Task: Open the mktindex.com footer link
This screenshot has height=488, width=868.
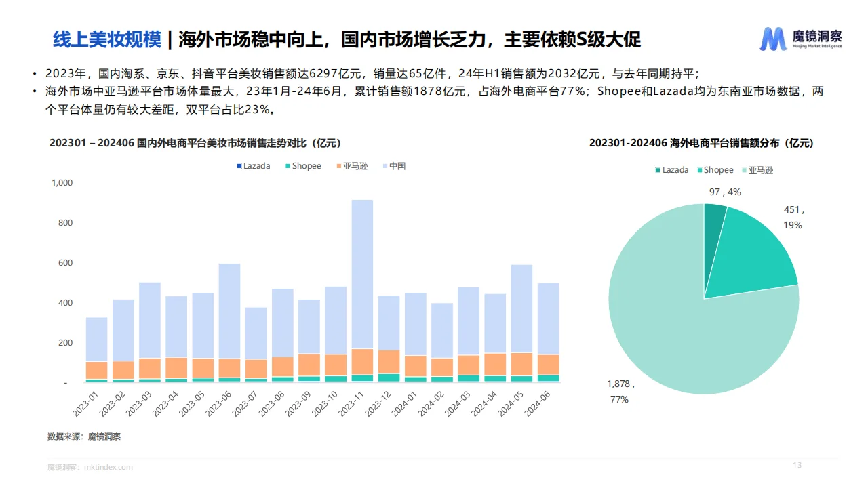Action: [x=107, y=466]
